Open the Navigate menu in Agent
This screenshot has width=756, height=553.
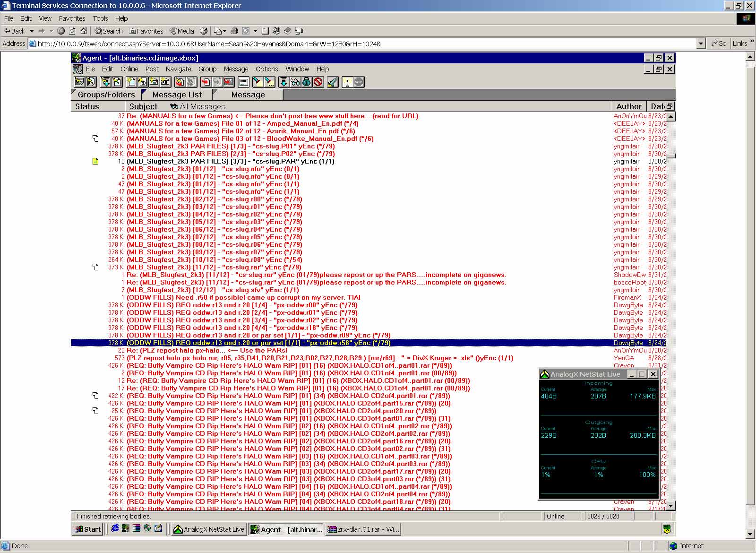pos(178,69)
